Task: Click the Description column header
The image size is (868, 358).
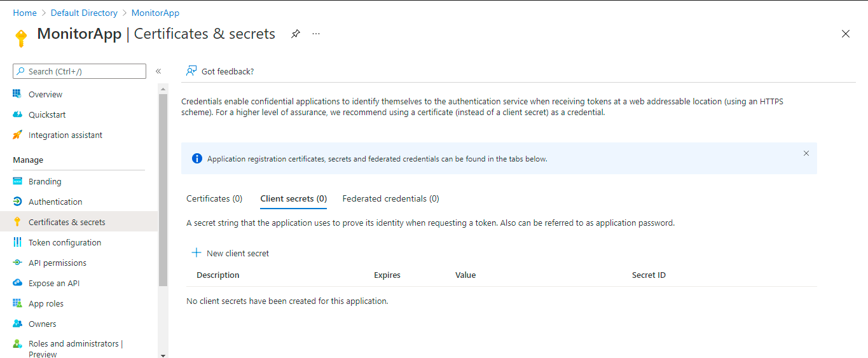Action: coord(218,275)
